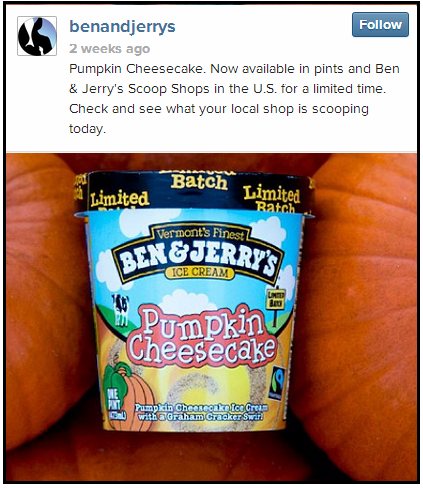Click the Batch text at lid top center
The height and width of the screenshot is (488, 423).
tap(199, 182)
